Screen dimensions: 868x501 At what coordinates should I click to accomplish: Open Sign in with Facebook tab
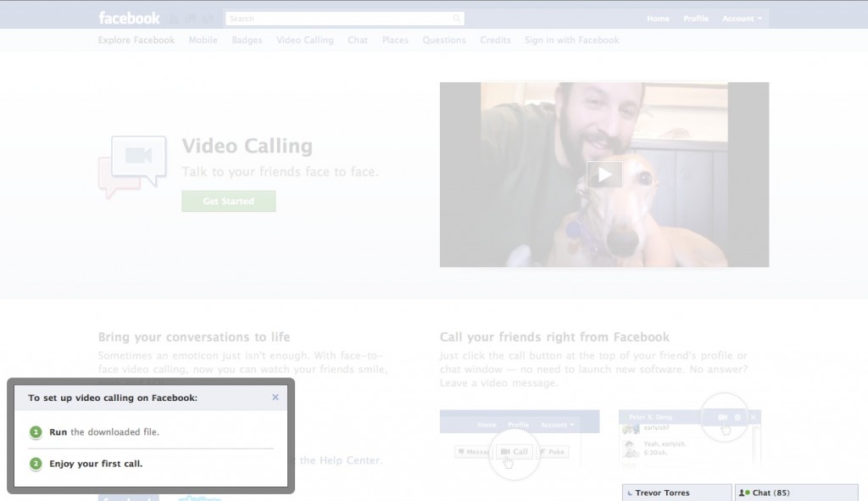coord(572,40)
